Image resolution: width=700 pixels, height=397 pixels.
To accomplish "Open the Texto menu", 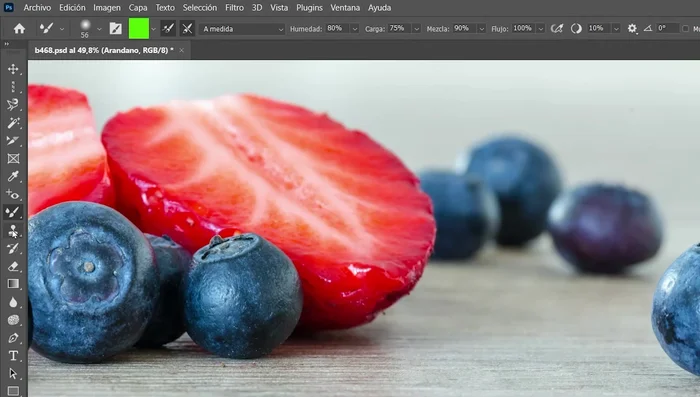I will coord(165,8).
